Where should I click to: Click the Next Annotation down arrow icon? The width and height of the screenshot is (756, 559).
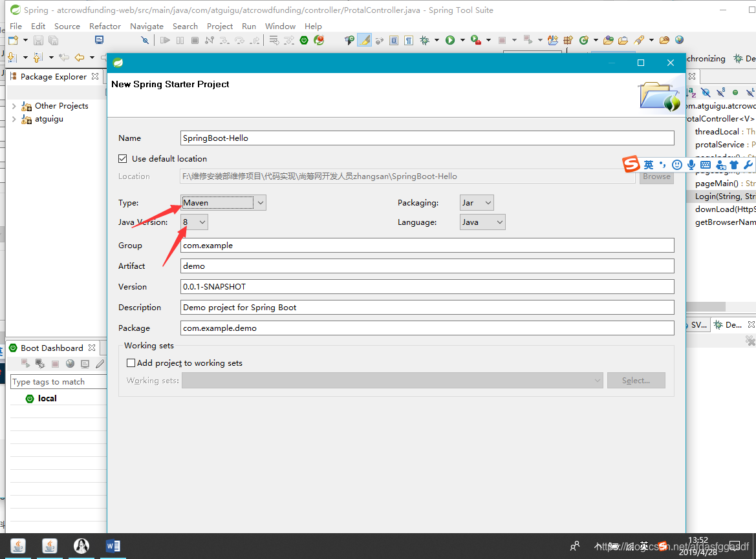[12, 57]
